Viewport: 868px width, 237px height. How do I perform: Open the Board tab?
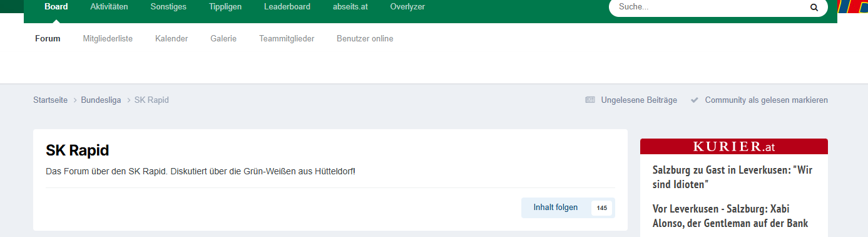click(x=56, y=7)
